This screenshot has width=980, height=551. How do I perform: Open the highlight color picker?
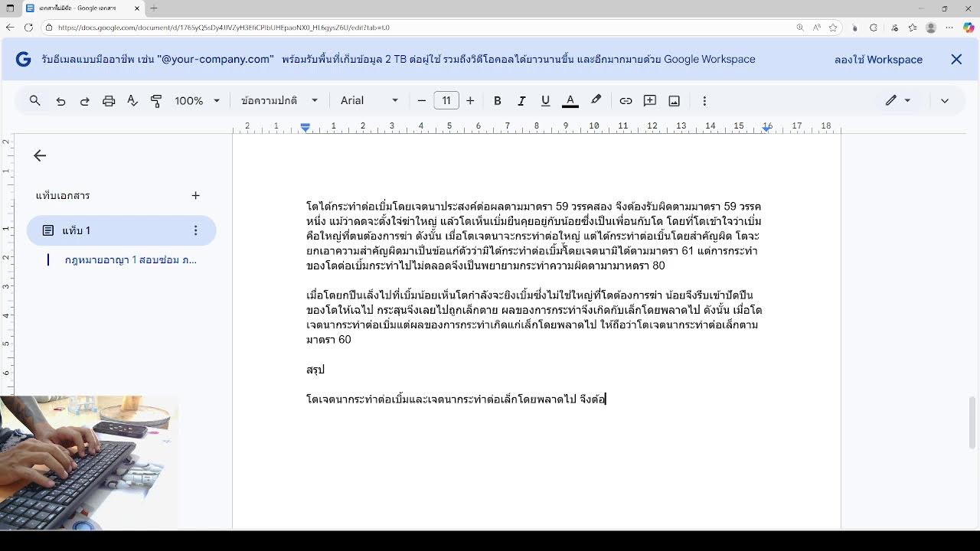pos(596,100)
